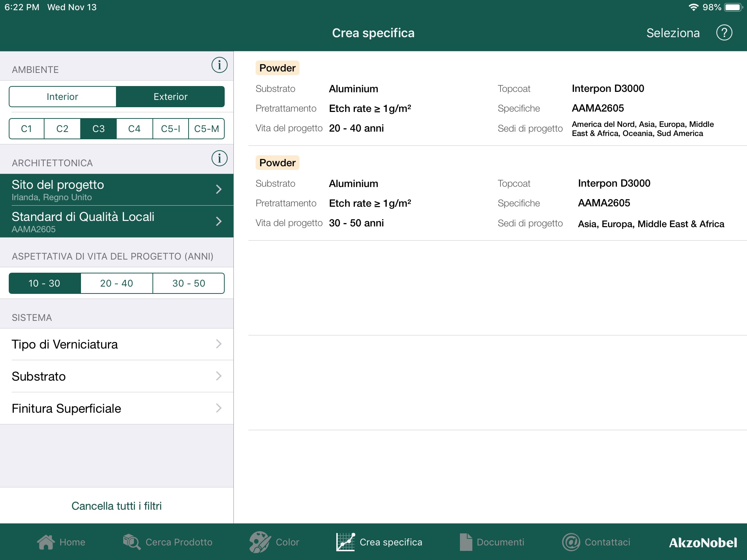This screenshot has width=747, height=560.
Task: Tap the Wi-Fi status icon
Action: (x=693, y=7)
